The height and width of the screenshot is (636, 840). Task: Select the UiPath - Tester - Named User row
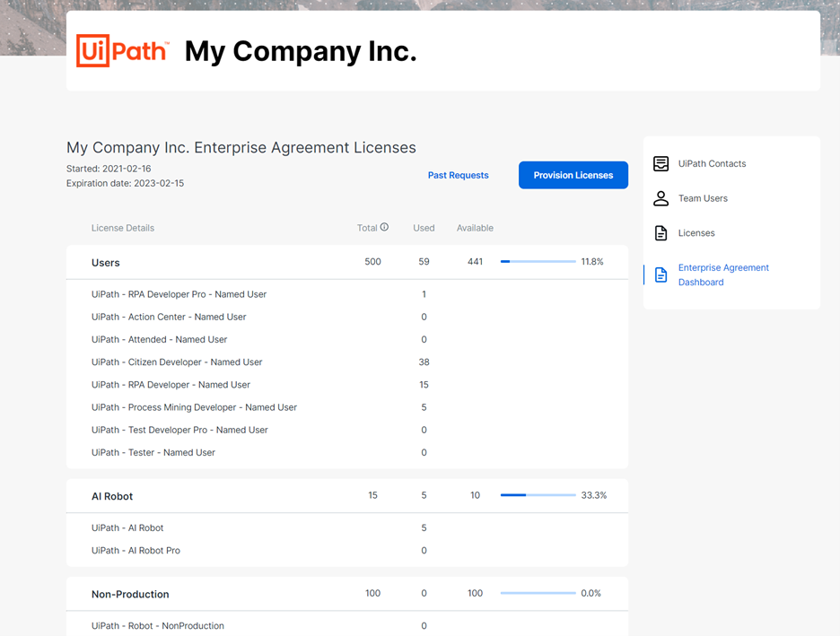347,452
